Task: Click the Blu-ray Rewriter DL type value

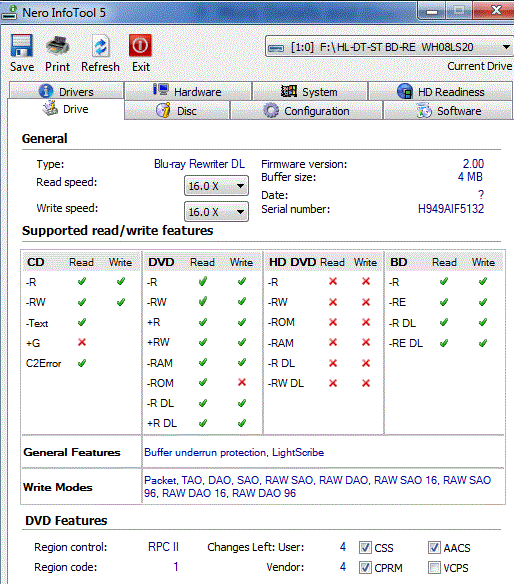Action: tap(199, 164)
